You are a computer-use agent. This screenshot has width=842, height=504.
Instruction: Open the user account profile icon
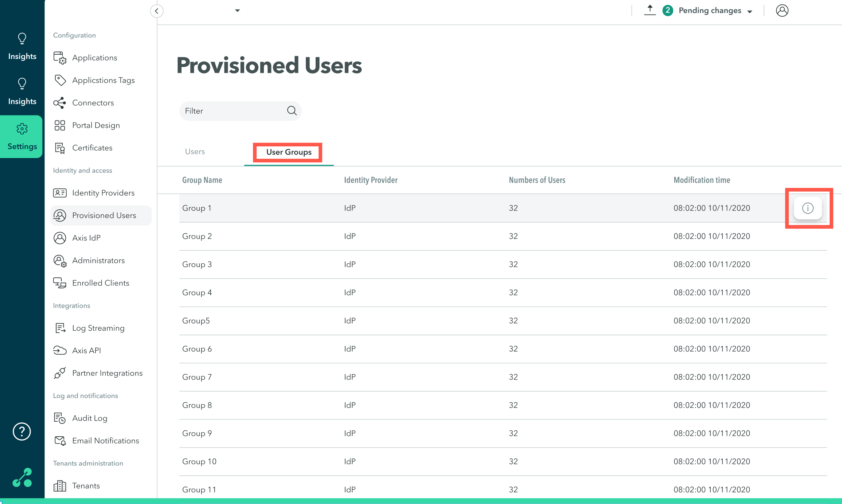pyautogui.click(x=782, y=11)
